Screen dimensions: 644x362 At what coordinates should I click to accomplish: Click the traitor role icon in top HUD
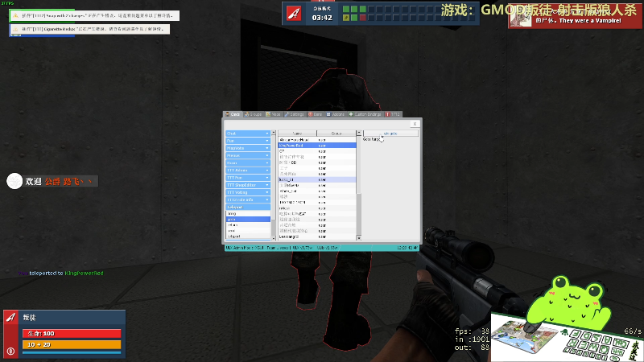coord(294,14)
